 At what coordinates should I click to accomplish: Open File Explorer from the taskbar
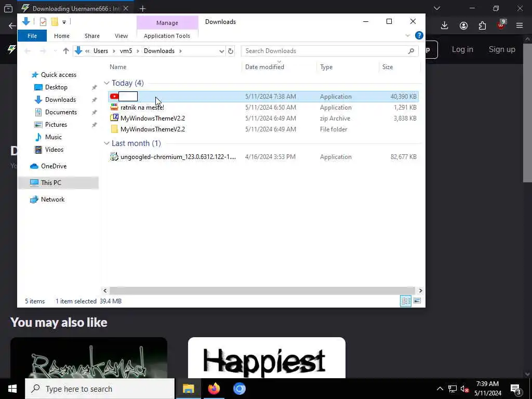(x=189, y=389)
